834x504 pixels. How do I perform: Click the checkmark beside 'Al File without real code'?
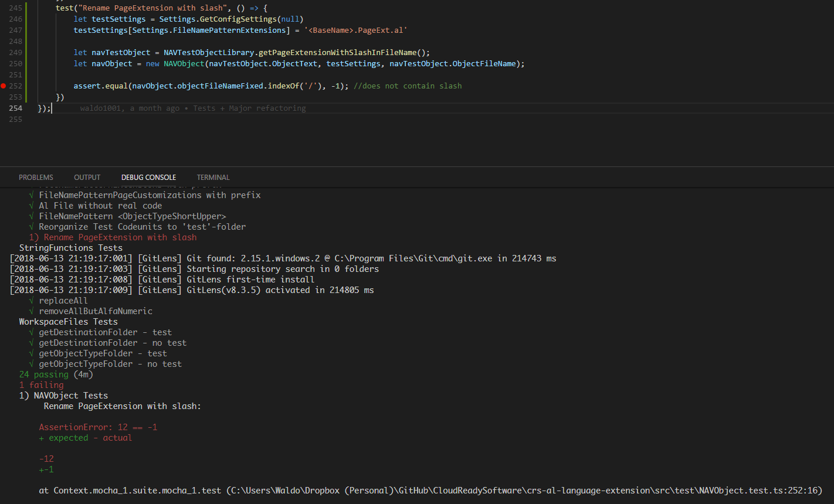[30, 205]
